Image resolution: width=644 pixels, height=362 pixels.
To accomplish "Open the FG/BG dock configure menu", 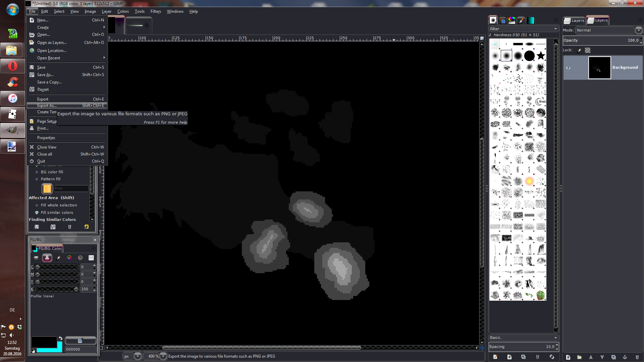I will coord(93,248).
